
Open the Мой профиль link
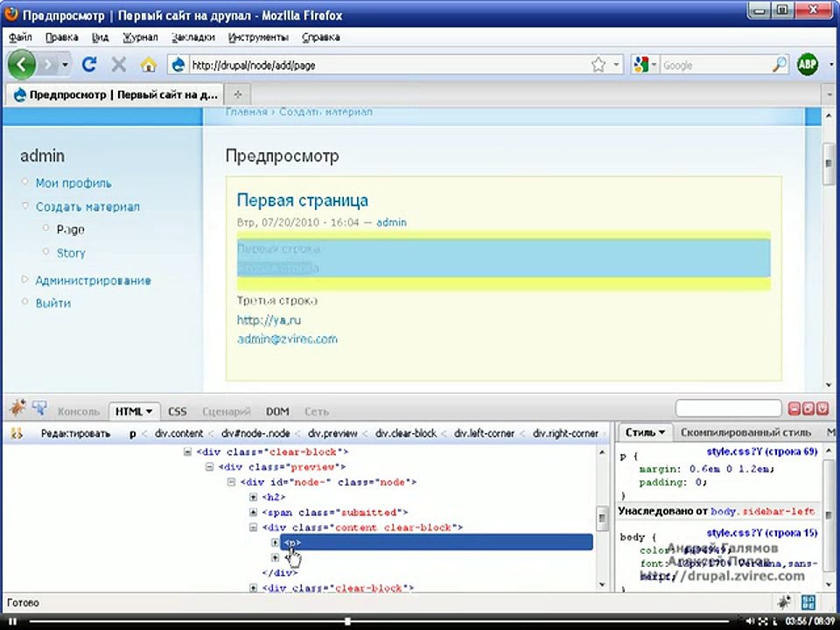point(73,183)
